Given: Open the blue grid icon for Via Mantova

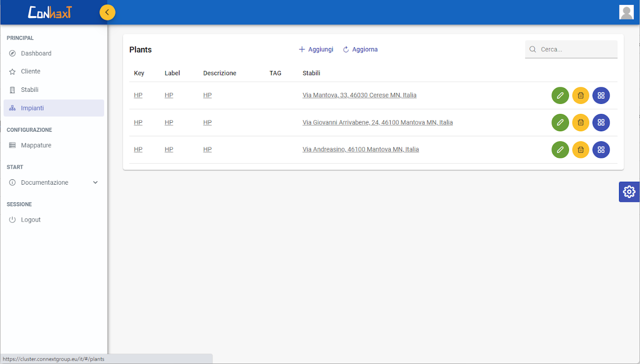Looking at the screenshot, I should pyautogui.click(x=601, y=95).
